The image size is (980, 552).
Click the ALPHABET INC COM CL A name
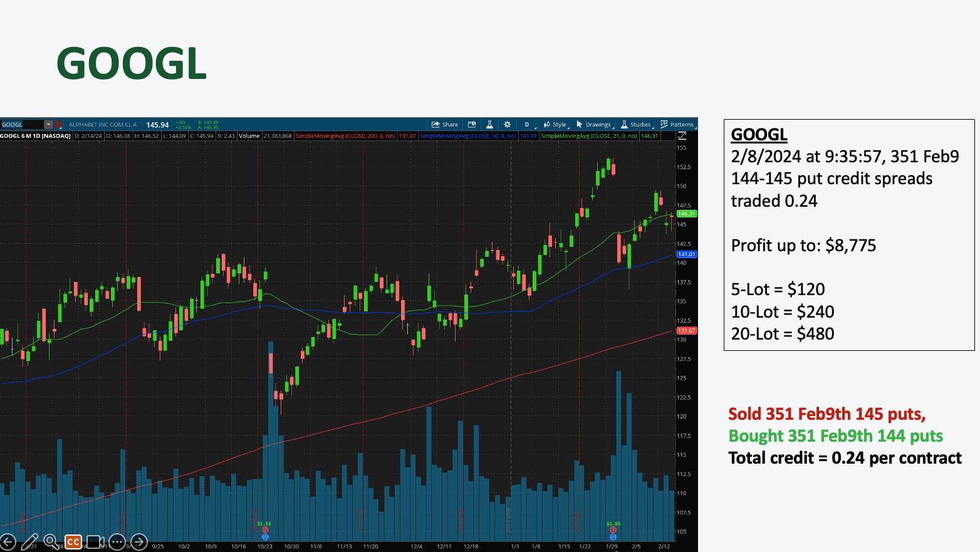point(103,125)
